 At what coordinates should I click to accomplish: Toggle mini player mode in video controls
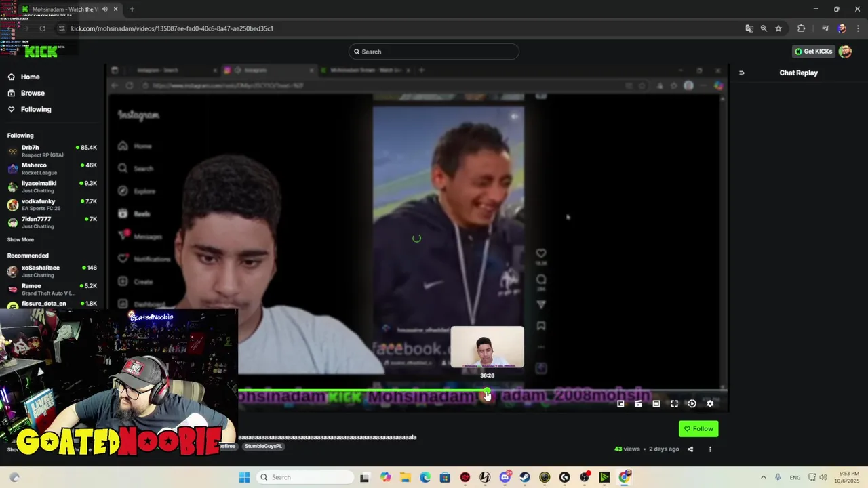coord(620,403)
